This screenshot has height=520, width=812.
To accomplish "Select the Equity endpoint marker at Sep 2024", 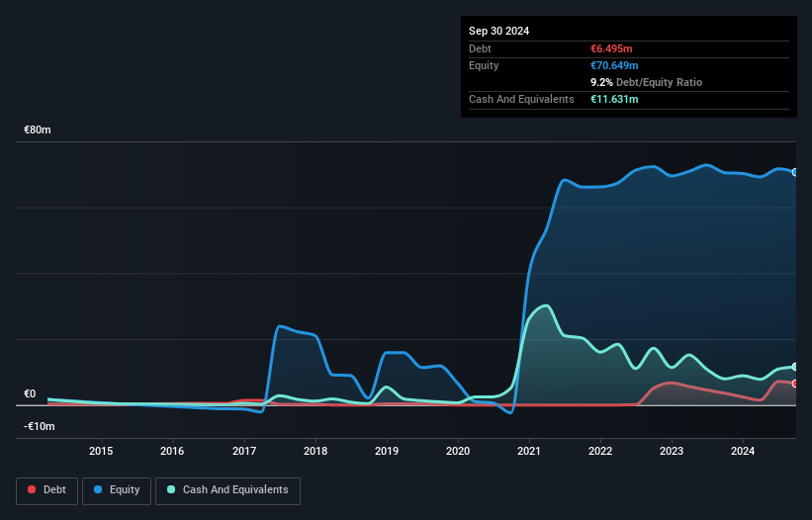I will [795, 172].
